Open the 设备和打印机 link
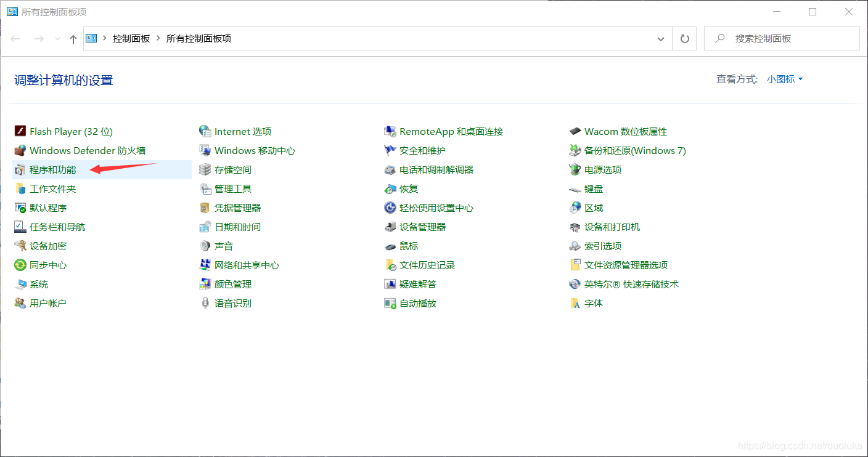The width and height of the screenshot is (868, 457). [x=612, y=227]
